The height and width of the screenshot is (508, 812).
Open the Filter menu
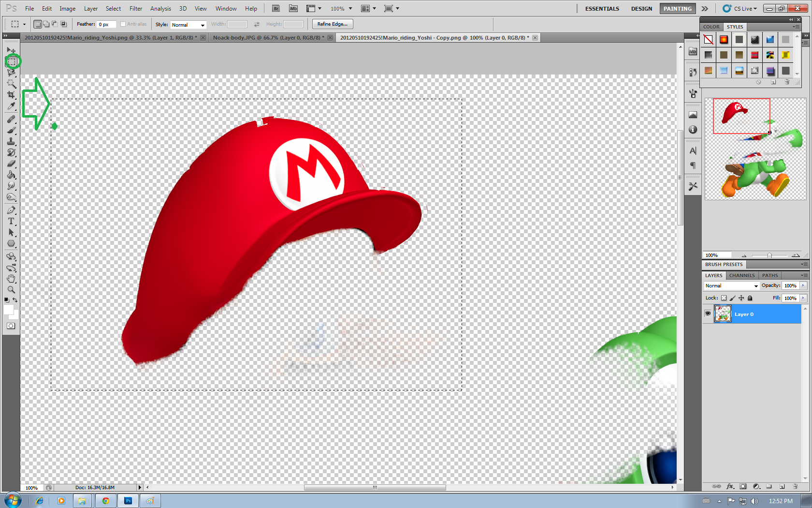coord(136,9)
